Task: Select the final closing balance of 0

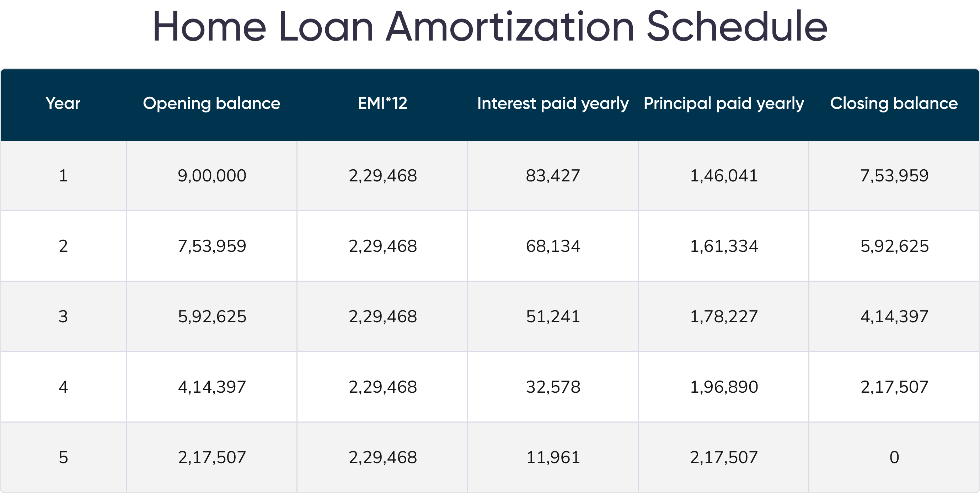Action: (894, 457)
